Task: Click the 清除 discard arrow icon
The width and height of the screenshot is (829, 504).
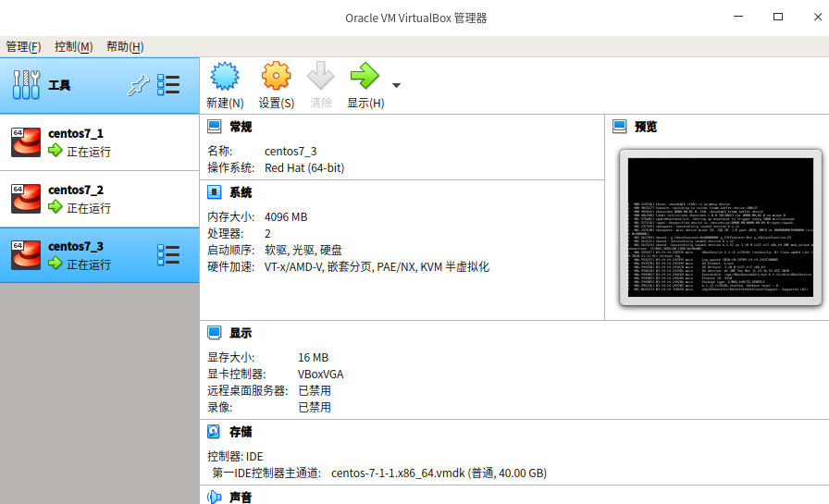Action: (320, 76)
